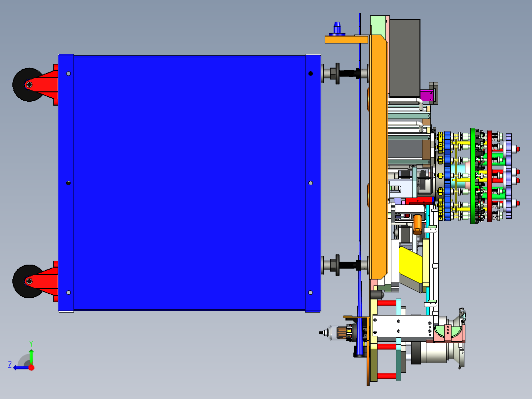Select the gray motor box at top right
Viewport: 532px width, 399px height.
tap(405, 58)
